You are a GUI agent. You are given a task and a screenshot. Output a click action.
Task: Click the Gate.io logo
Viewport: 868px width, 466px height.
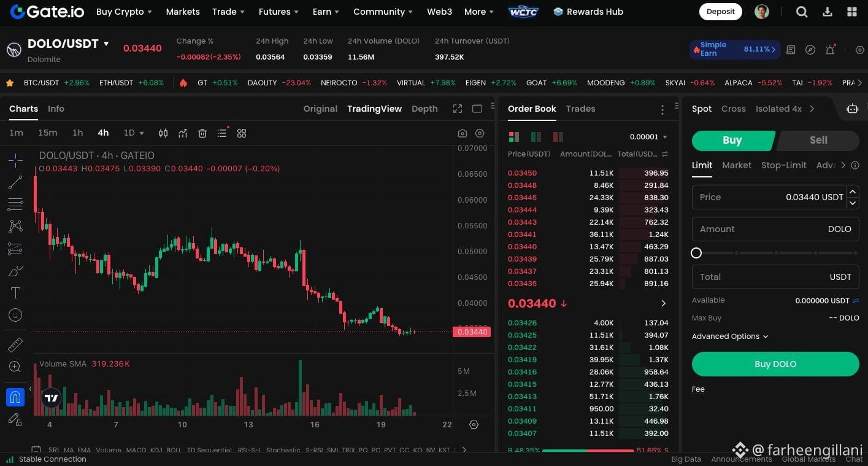(x=48, y=12)
